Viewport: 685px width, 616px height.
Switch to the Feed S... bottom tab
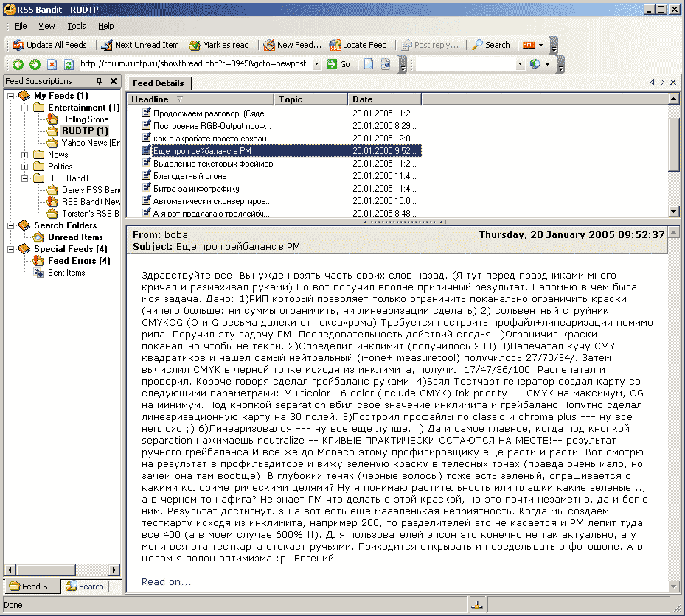(x=32, y=587)
